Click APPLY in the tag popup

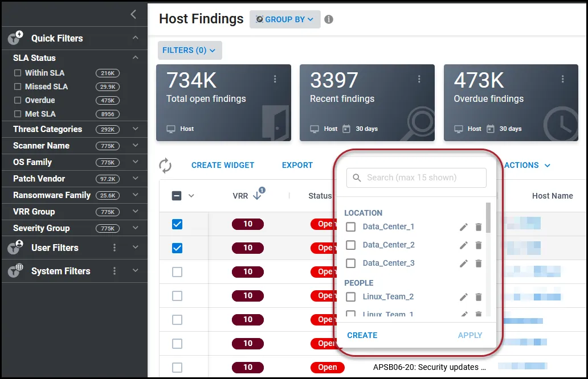470,335
